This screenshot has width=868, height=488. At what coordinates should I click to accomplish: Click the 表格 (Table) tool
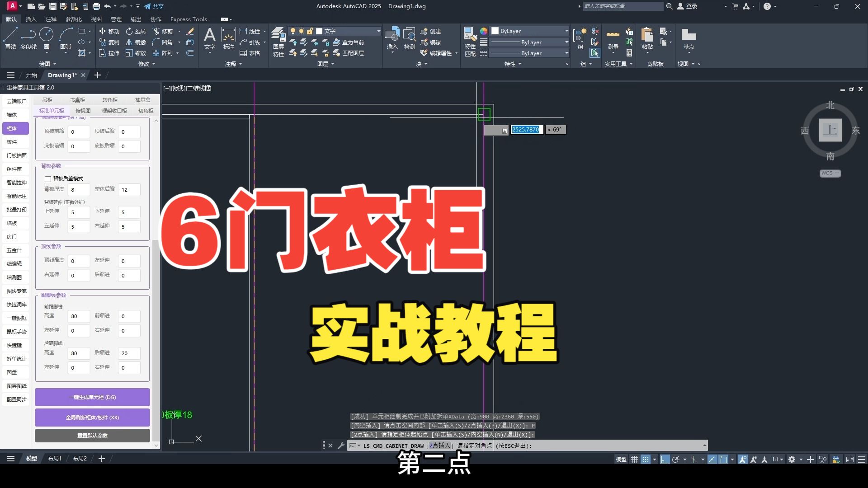[x=250, y=53]
